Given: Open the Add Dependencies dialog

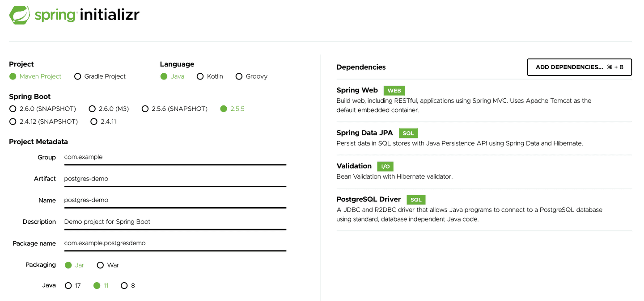Looking at the screenshot, I should (x=579, y=67).
